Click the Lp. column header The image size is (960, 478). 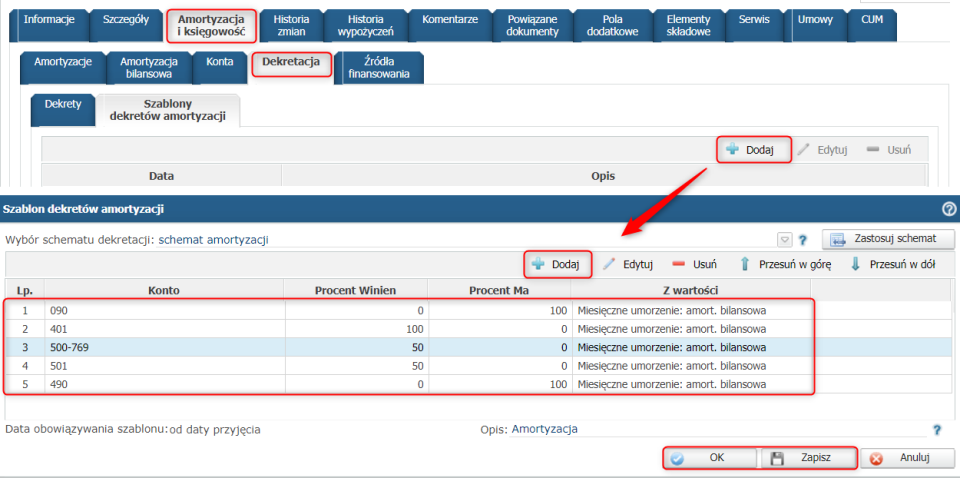point(25,291)
